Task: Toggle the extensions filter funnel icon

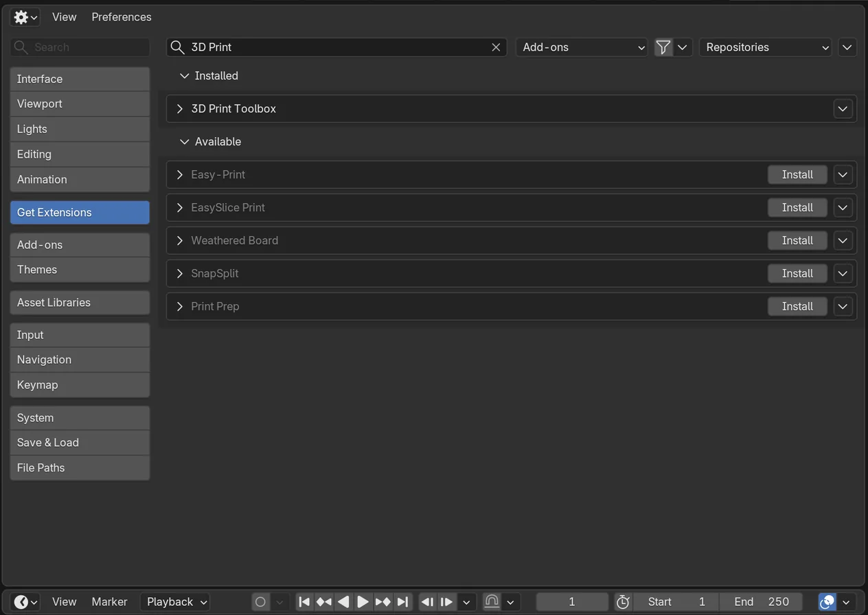Action: pyautogui.click(x=663, y=47)
